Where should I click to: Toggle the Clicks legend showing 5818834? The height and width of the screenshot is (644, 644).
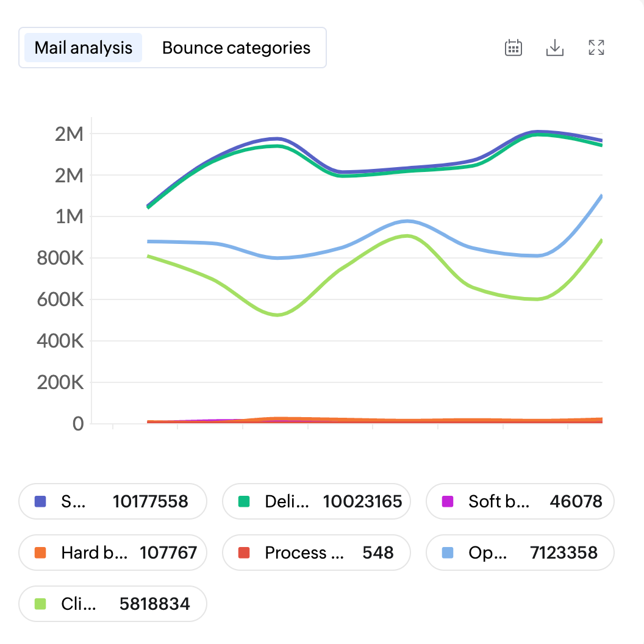[x=113, y=604]
